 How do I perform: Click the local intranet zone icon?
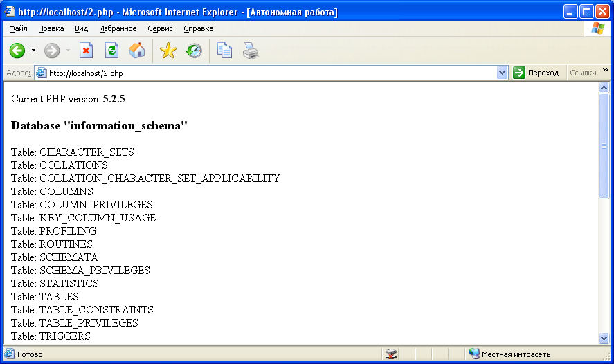[x=473, y=354]
